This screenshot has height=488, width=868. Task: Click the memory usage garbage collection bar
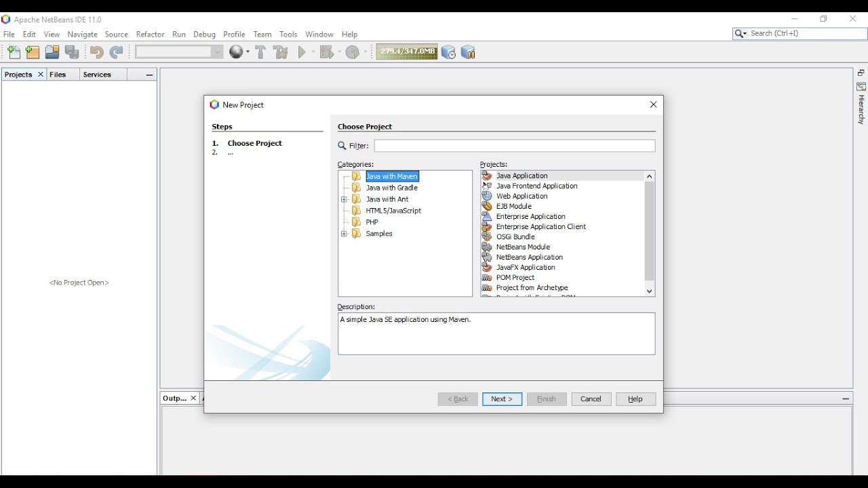click(x=407, y=52)
